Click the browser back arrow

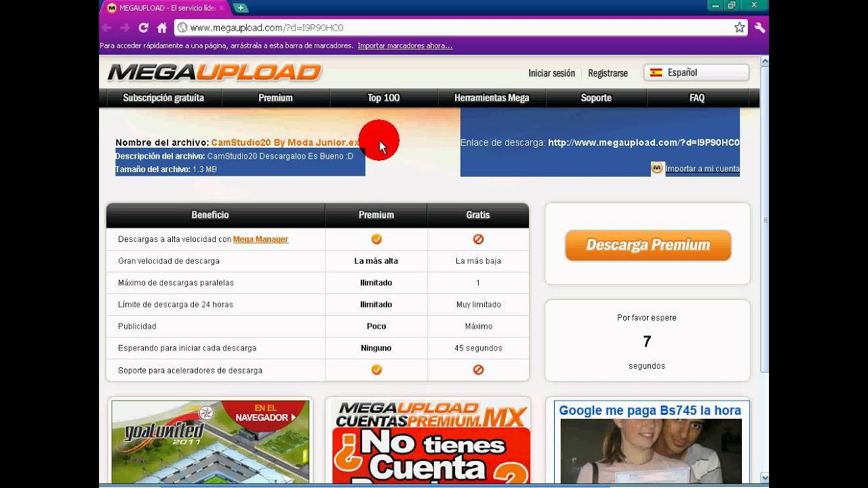point(106,28)
